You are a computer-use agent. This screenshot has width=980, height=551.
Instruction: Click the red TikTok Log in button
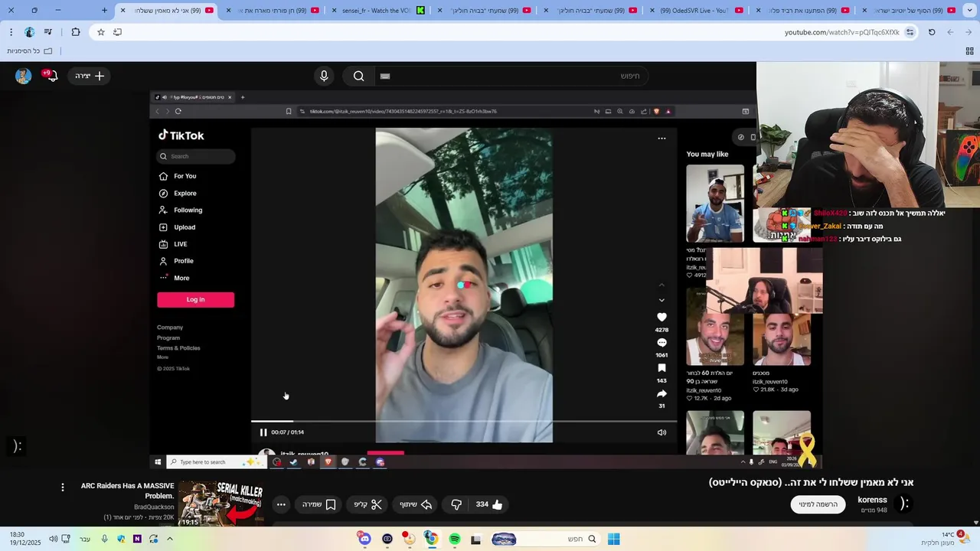[x=195, y=299]
